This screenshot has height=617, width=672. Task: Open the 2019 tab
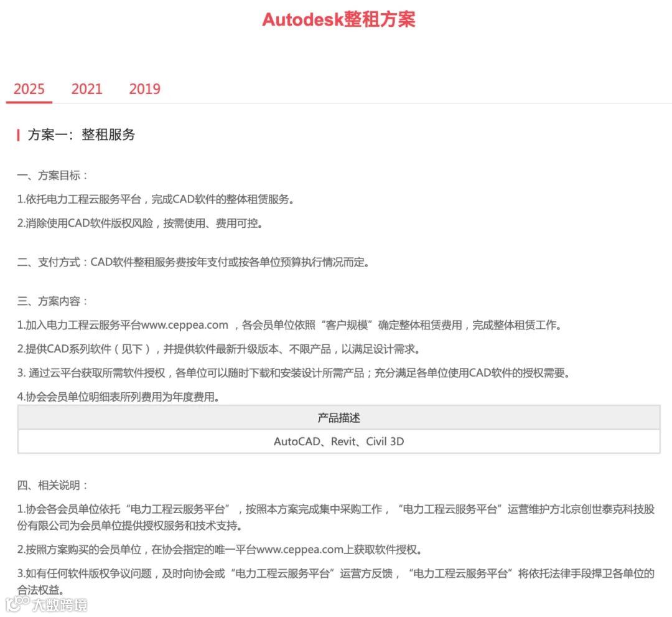pos(144,89)
